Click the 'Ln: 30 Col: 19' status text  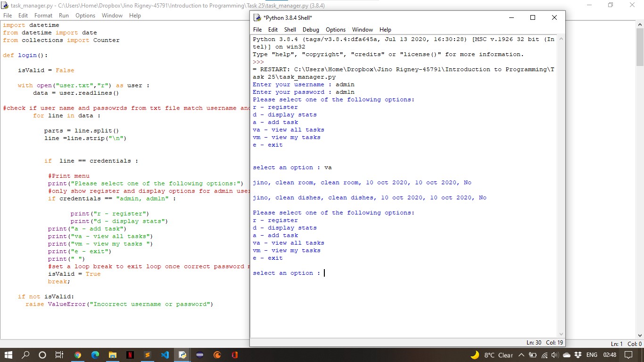point(545,343)
